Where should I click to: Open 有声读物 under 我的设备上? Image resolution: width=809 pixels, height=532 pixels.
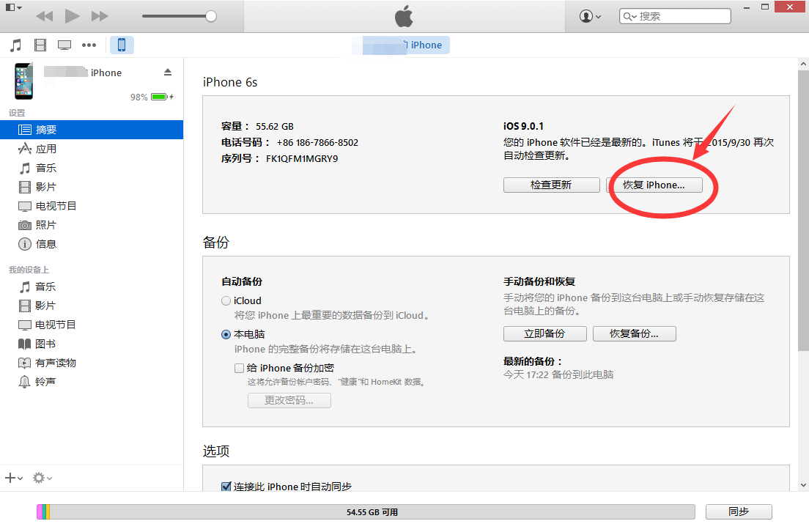click(92, 363)
